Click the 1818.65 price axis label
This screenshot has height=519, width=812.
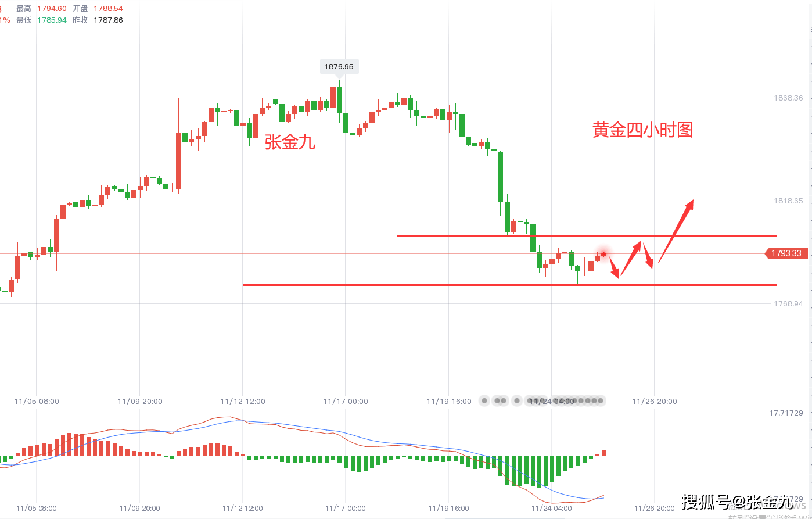tap(788, 201)
